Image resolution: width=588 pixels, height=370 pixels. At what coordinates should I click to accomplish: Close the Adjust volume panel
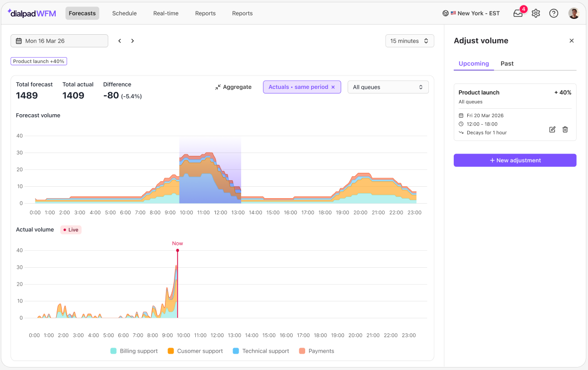[x=572, y=41]
